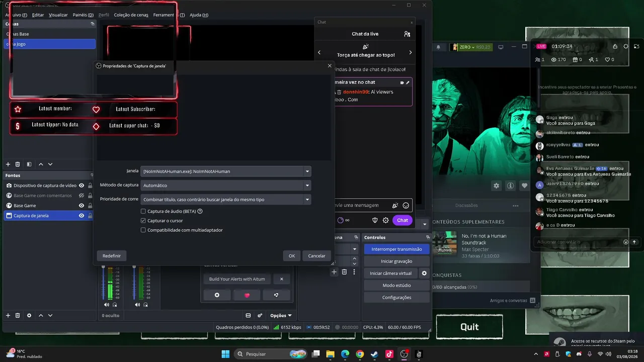Viewport: 644px width, 362px height.
Task: Hide Dispositivo de captura de vídeo source
Action: click(82, 186)
